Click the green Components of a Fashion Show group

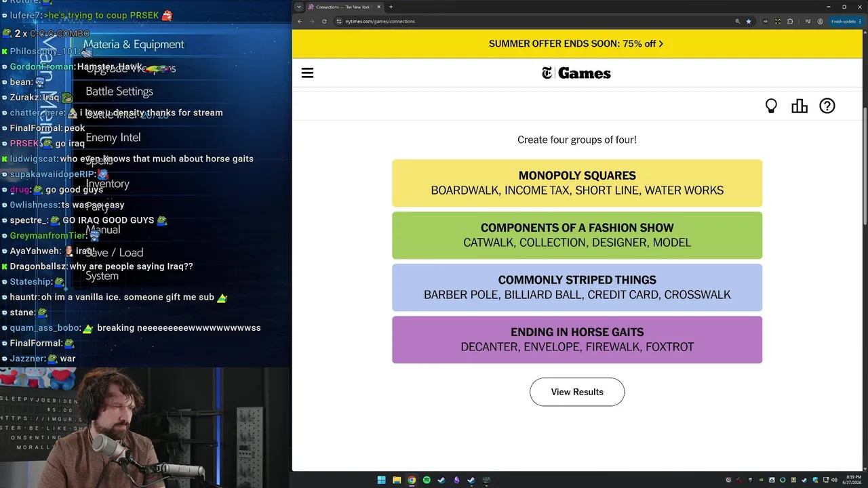coord(577,235)
